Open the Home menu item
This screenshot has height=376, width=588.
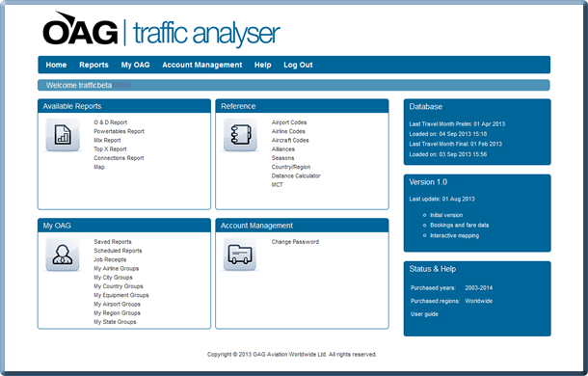pos(56,65)
